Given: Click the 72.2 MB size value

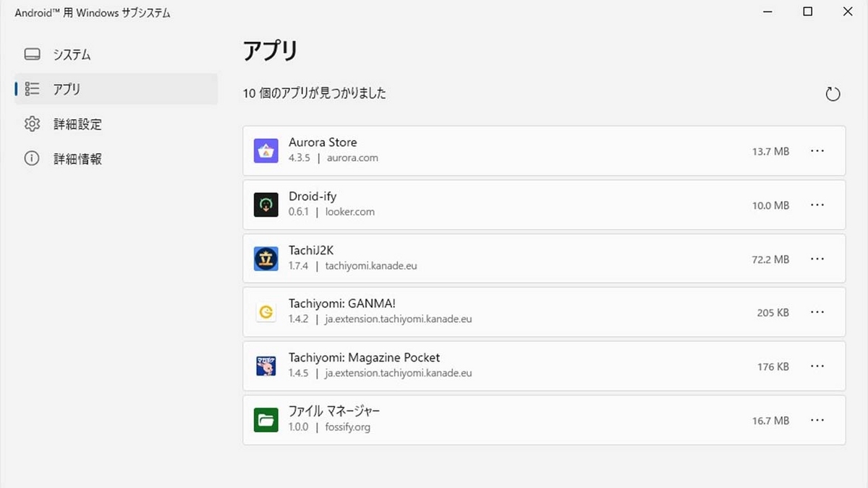Looking at the screenshot, I should click(770, 260).
